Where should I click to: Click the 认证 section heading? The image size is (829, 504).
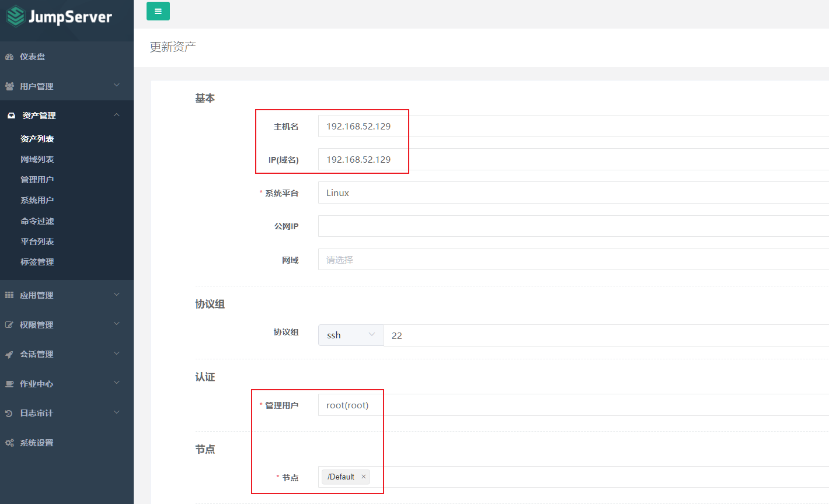pos(205,377)
